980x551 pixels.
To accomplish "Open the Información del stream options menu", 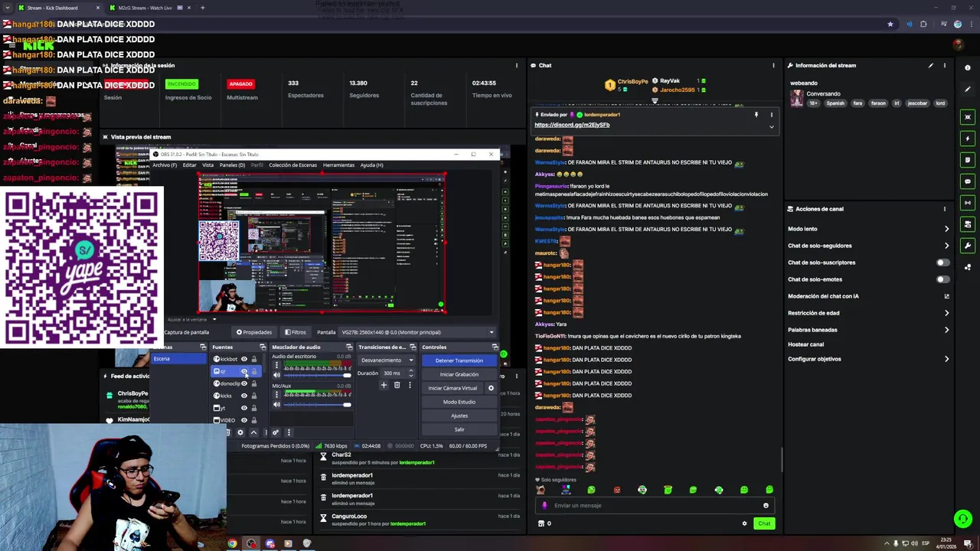I will pos(945,66).
